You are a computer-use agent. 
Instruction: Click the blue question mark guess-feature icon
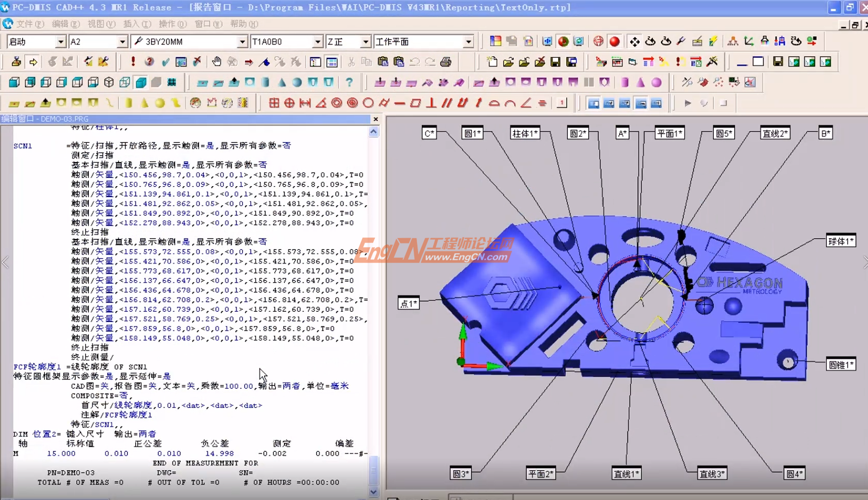click(x=349, y=82)
